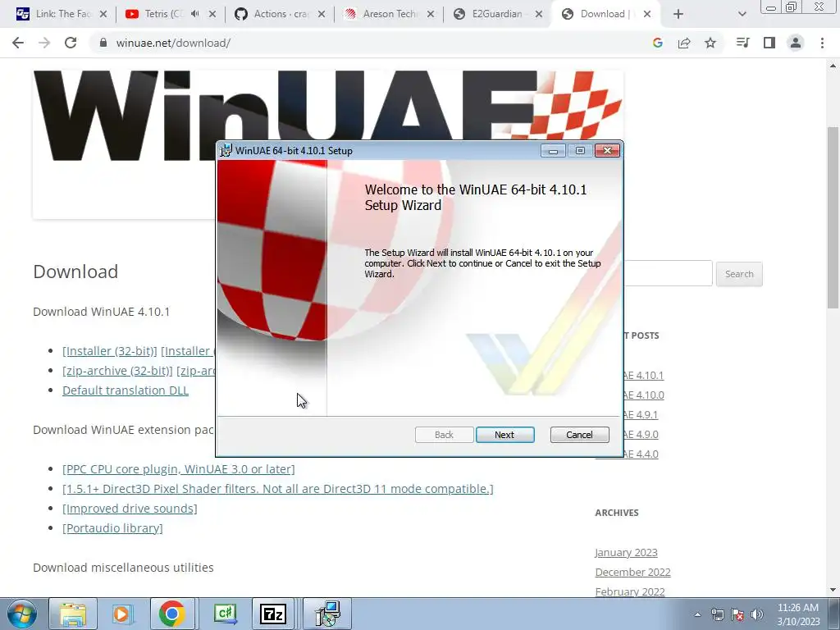
Task: Expand the tab search dropdown arrow
Action: [x=742, y=15]
